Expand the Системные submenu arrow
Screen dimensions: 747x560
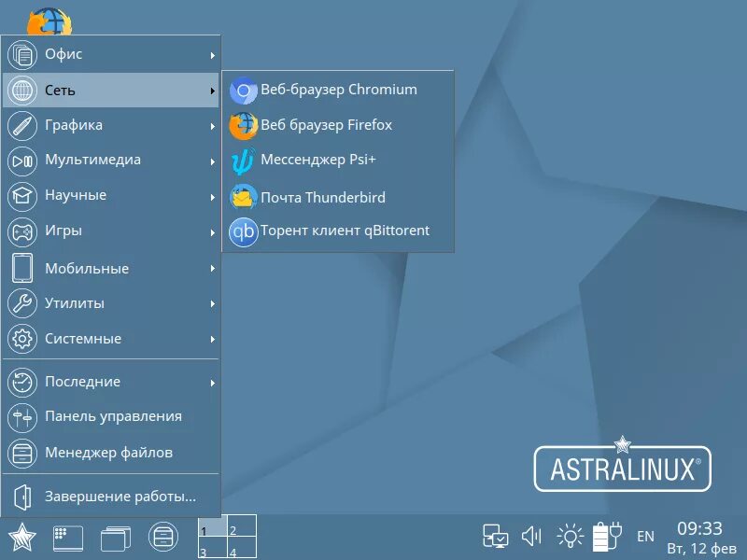pos(213,339)
